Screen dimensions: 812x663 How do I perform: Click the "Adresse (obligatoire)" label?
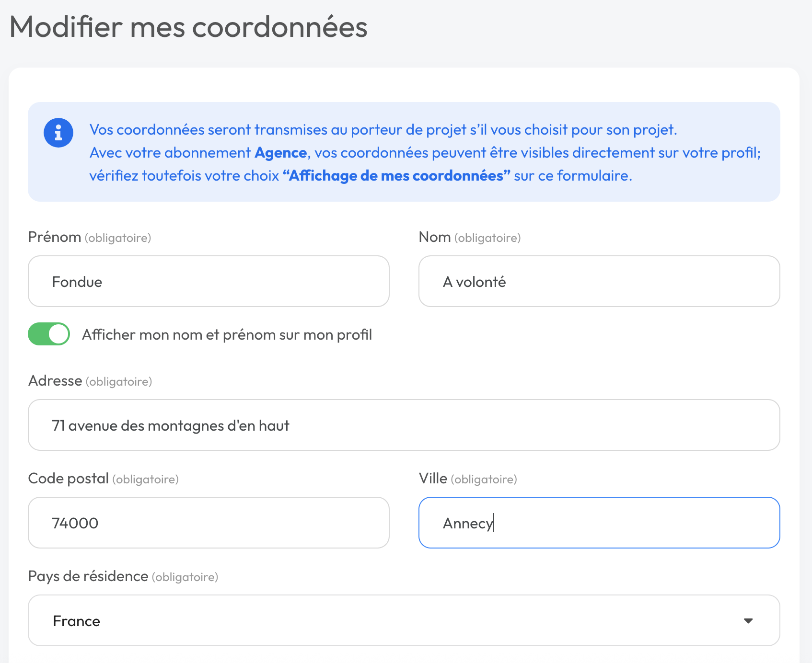click(90, 381)
